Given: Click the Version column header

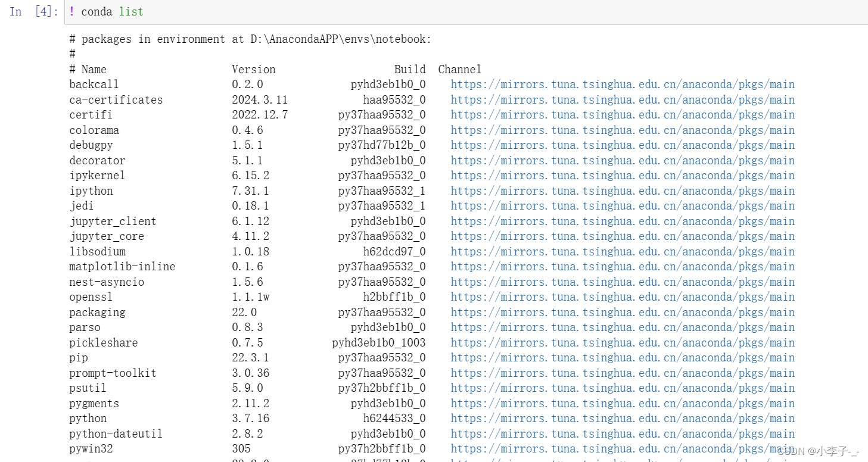Looking at the screenshot, I should coord(254,70).
